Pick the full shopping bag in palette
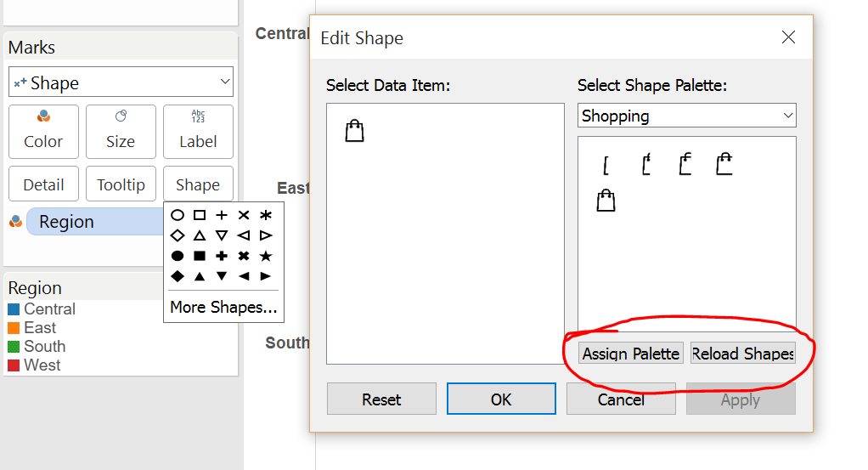 coord(606,201)
